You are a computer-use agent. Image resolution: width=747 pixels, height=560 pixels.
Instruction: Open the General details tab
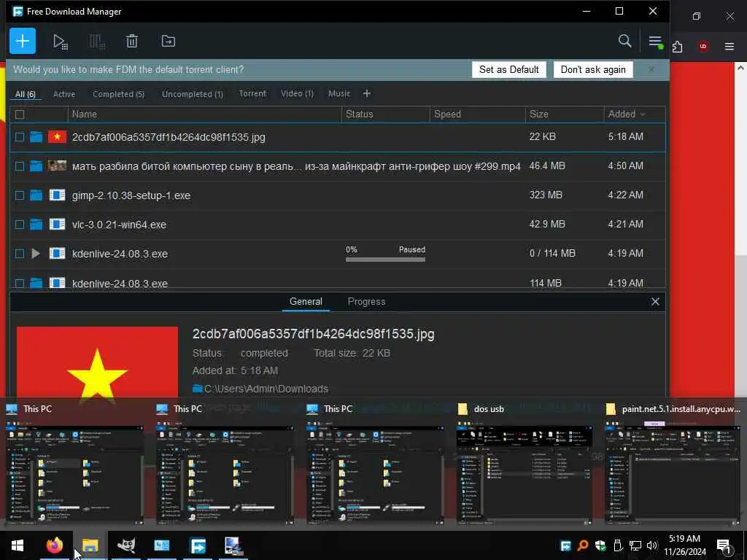pos(306,301)
